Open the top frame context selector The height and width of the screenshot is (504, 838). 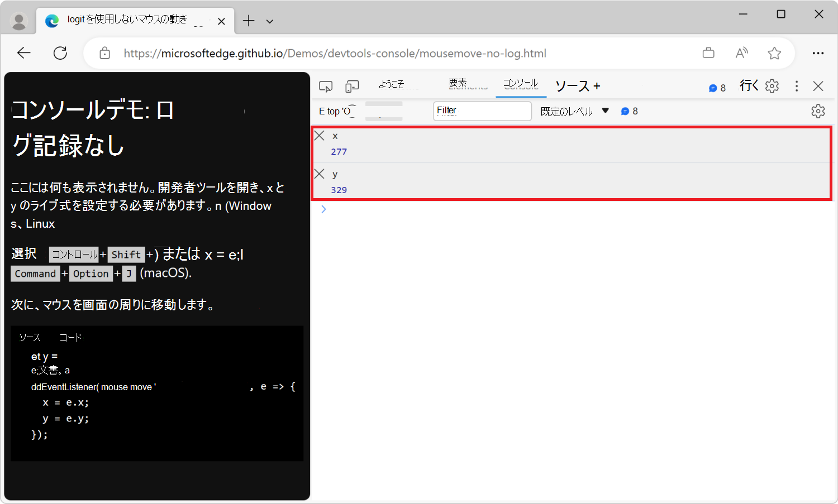coord(335,111)
